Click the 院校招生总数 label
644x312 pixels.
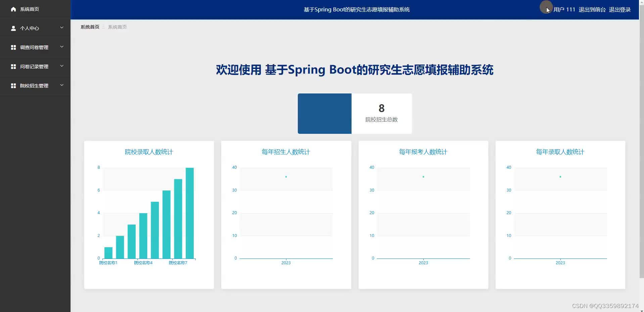(x=381, y=120)
